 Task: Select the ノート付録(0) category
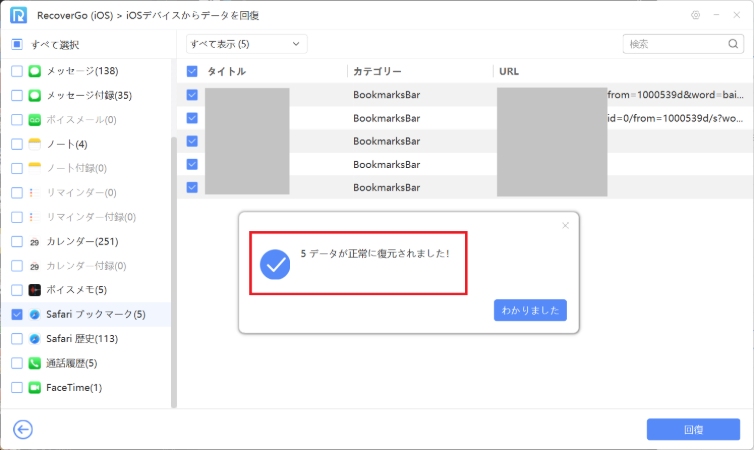[76, 168]
